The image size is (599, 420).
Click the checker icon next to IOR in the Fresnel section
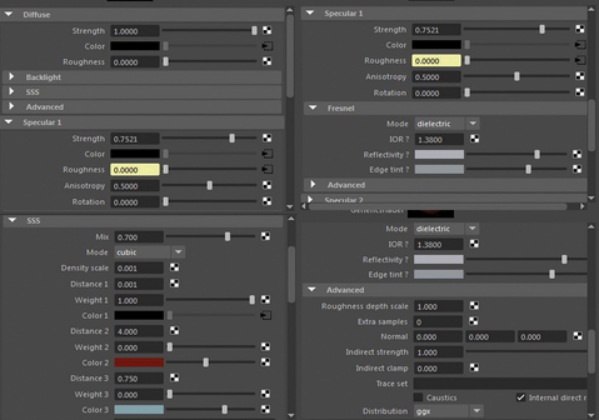(474, 139)
